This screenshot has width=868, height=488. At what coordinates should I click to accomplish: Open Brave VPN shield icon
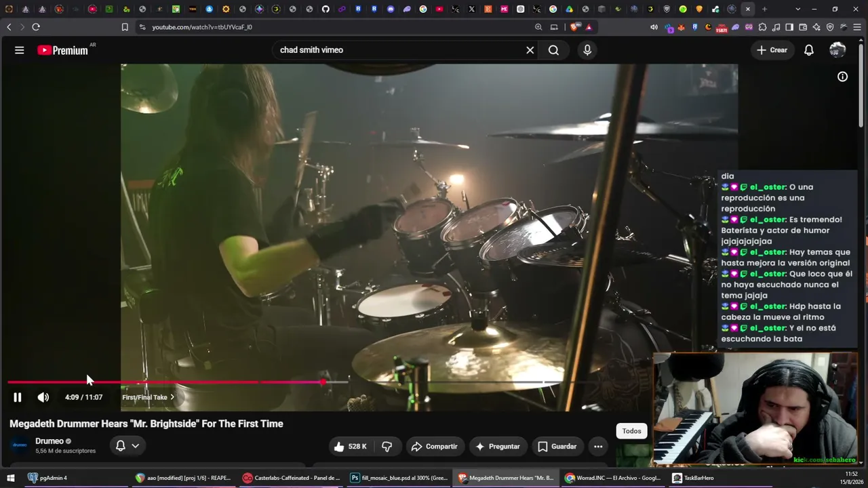(830, 27)
